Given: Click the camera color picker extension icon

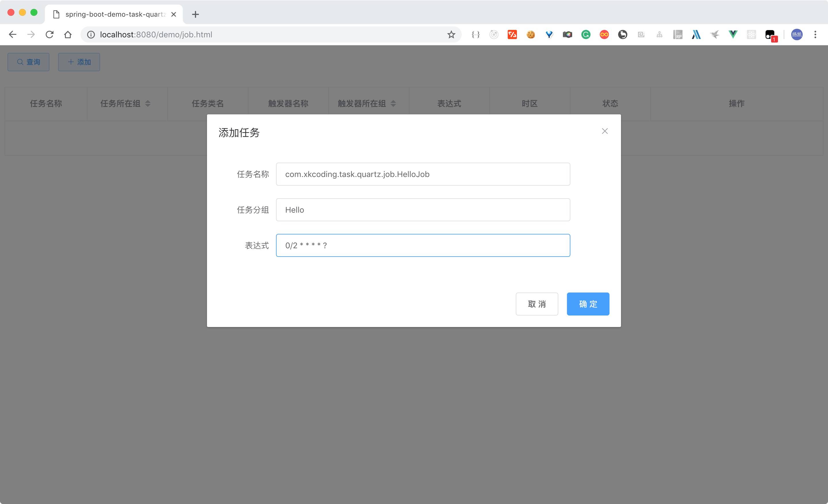Looking at the screenshot, I should click(x=567, y=34).
